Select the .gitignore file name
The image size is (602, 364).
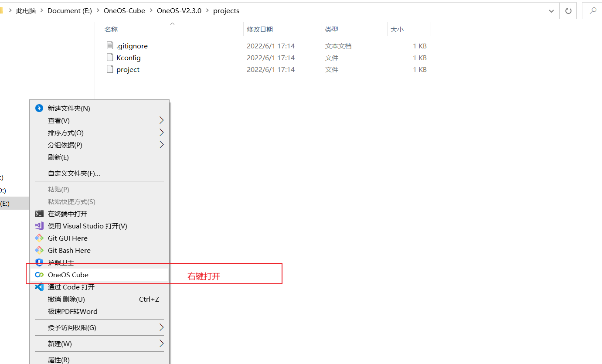(132, 46)
